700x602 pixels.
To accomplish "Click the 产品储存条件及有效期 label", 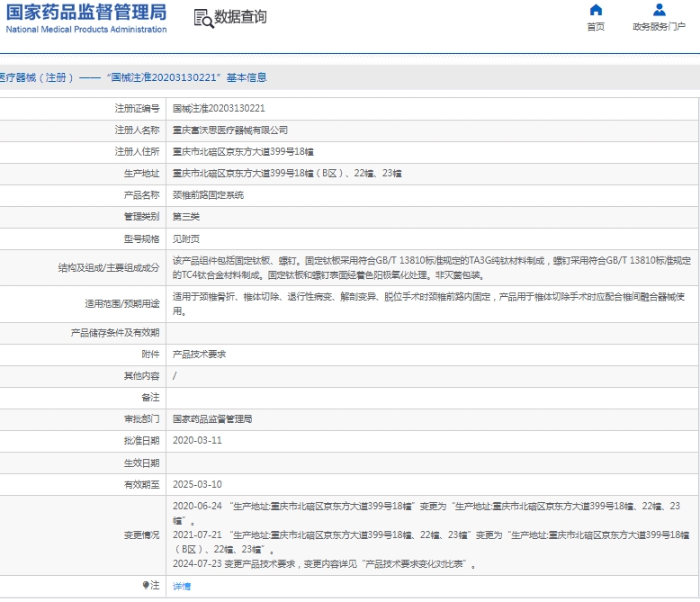I will pyautogui.click(x=115, y=333).
